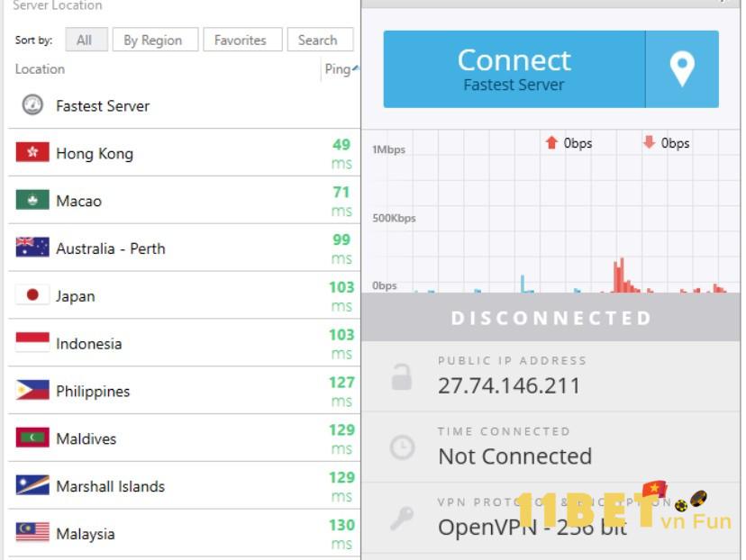Image resolution: width=746 pixels, height=560 pixels.
Task: Click the 49 ms ping value
Action: coord(341,154)
